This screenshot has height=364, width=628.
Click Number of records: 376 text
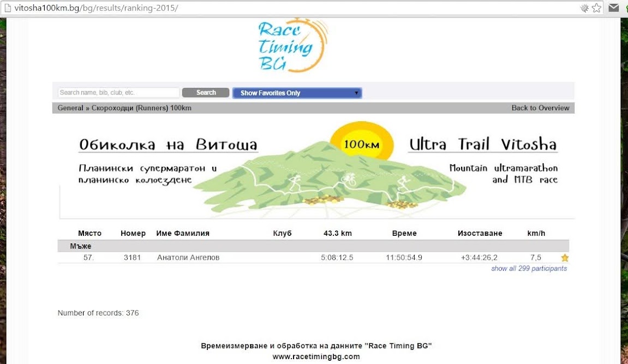(98, 313)
